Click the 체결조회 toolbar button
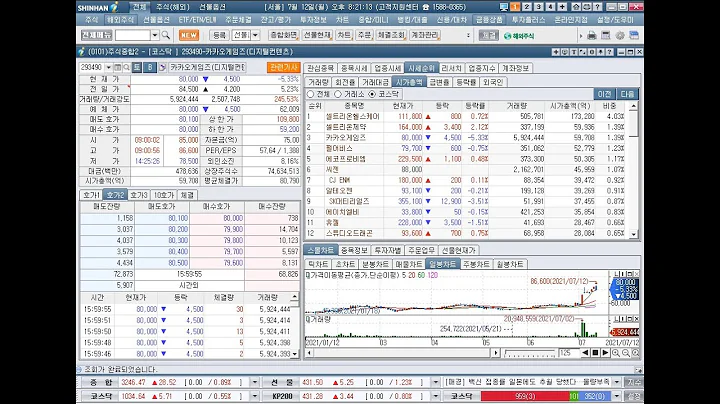 (x=391, y=35)
